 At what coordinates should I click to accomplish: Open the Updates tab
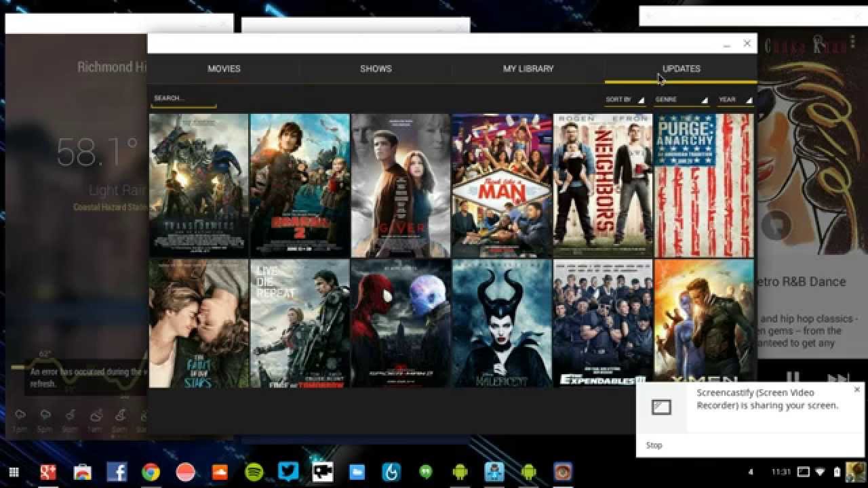[x=681, y=68]
